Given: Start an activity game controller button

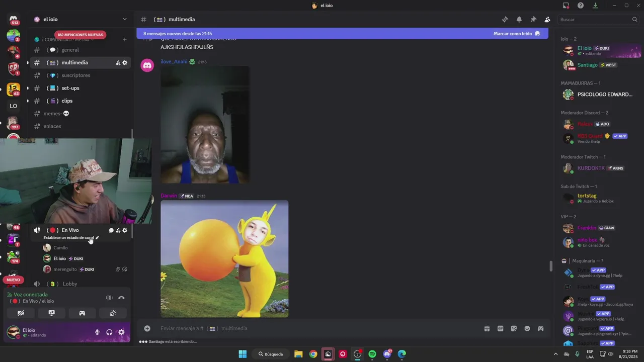Looking at the screenshot, I should click(82, 313).
